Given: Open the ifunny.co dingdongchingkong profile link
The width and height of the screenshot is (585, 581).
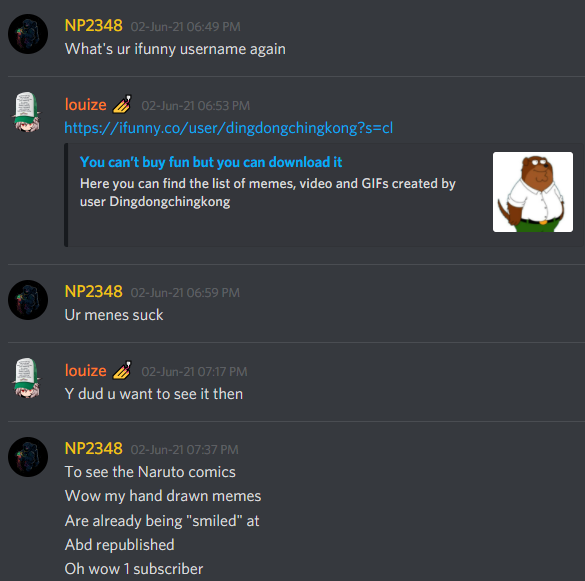Looking at the screenshot, I should coord(228,128).
